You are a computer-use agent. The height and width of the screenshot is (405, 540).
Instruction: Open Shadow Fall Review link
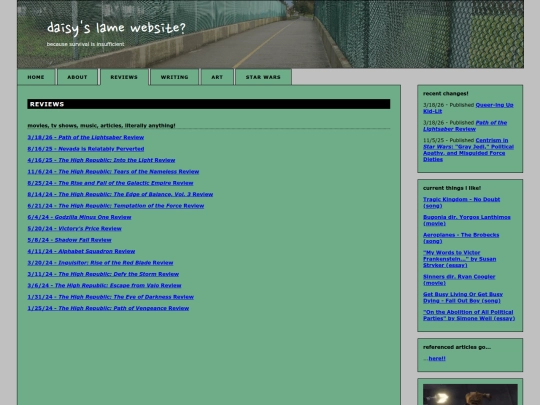[70, 240]
